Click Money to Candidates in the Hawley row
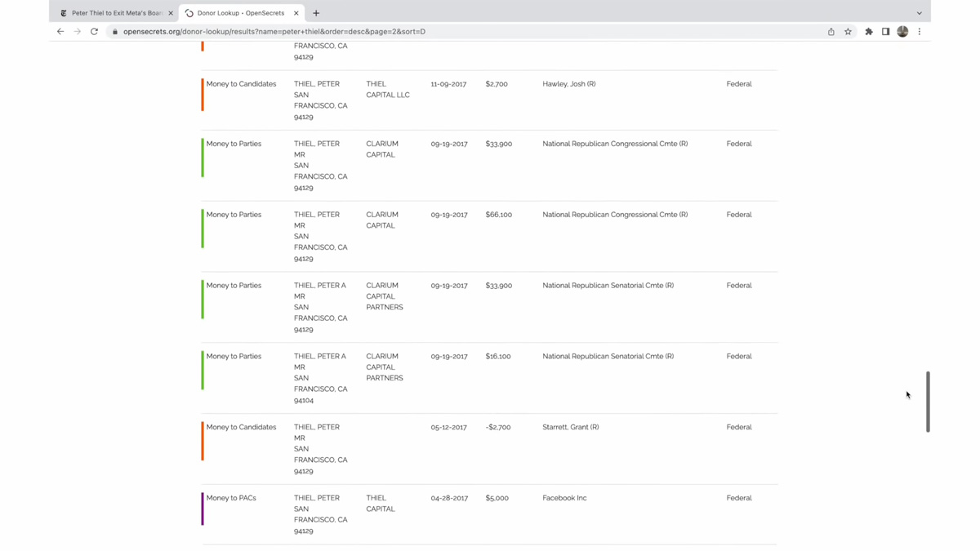Viewport: 980px width, 551px height. point(241,84)
